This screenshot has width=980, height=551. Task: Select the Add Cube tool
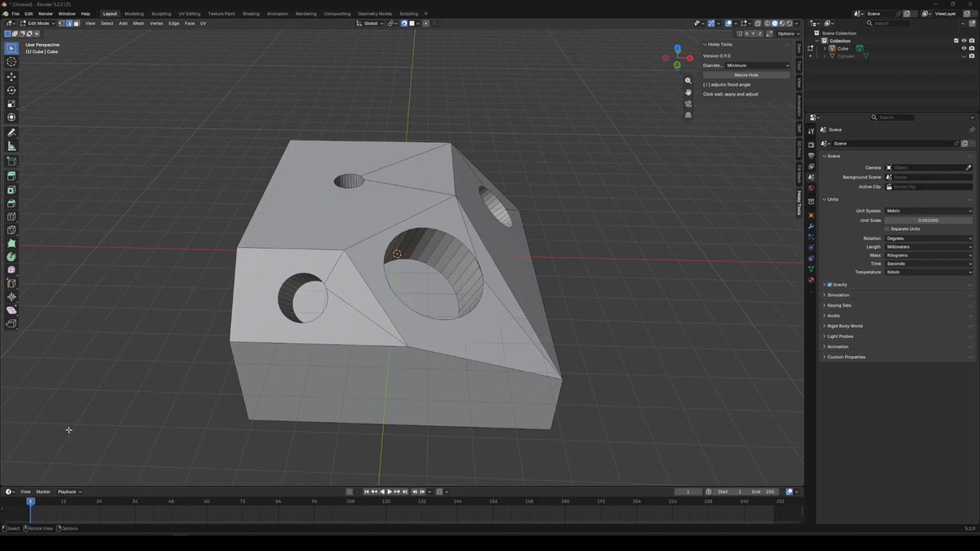11,162
